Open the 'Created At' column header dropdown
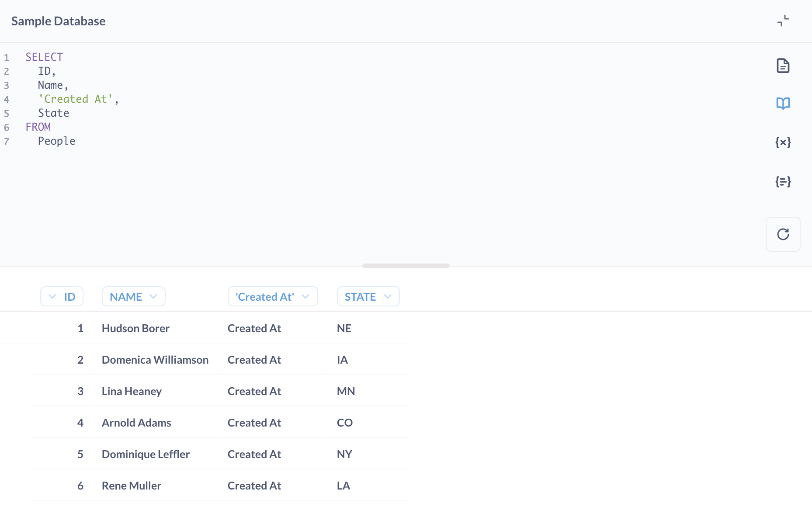The width and height of the screenshot is (812, 507). pos(272,297)
